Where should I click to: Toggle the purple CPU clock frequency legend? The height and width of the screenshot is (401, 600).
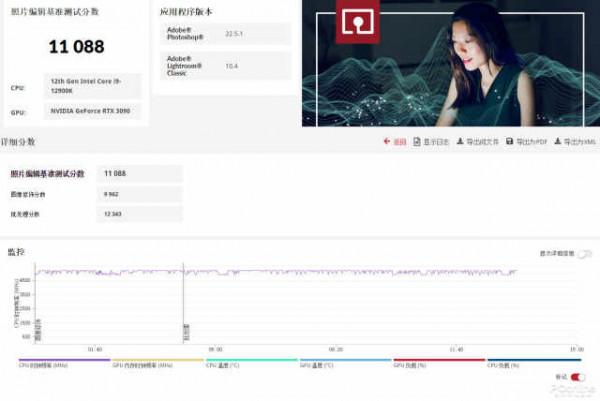pos(64,363)
